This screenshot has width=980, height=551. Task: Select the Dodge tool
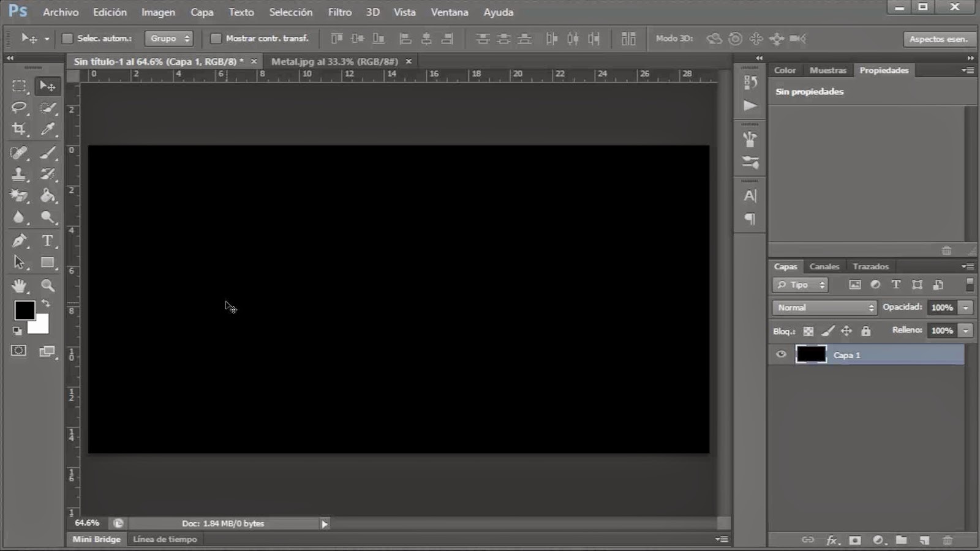tap(48, 217)
